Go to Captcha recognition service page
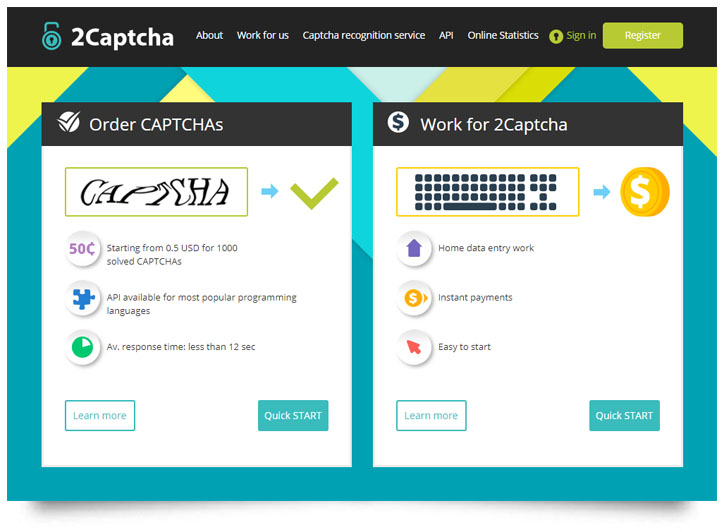This screenshot has height=532, width=725. pyautogui.click(x=363, y=36)
